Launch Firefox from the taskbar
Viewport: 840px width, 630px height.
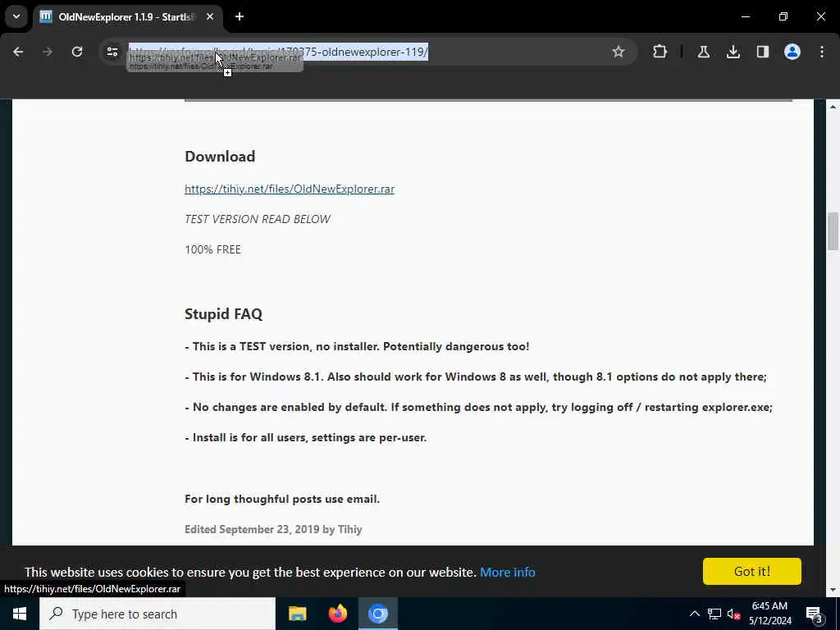[x=337, y=614]
